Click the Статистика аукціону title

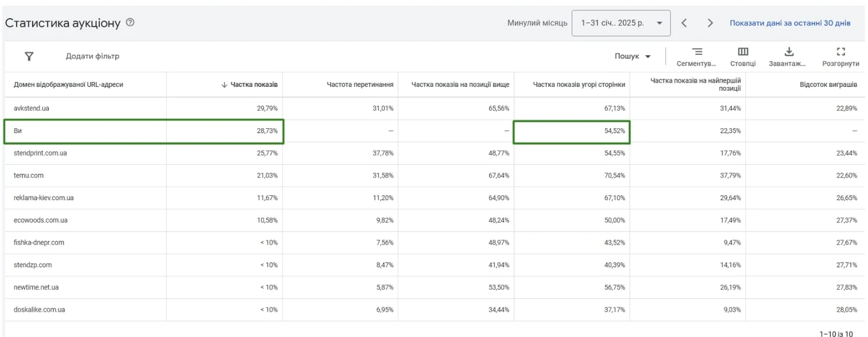63,23
